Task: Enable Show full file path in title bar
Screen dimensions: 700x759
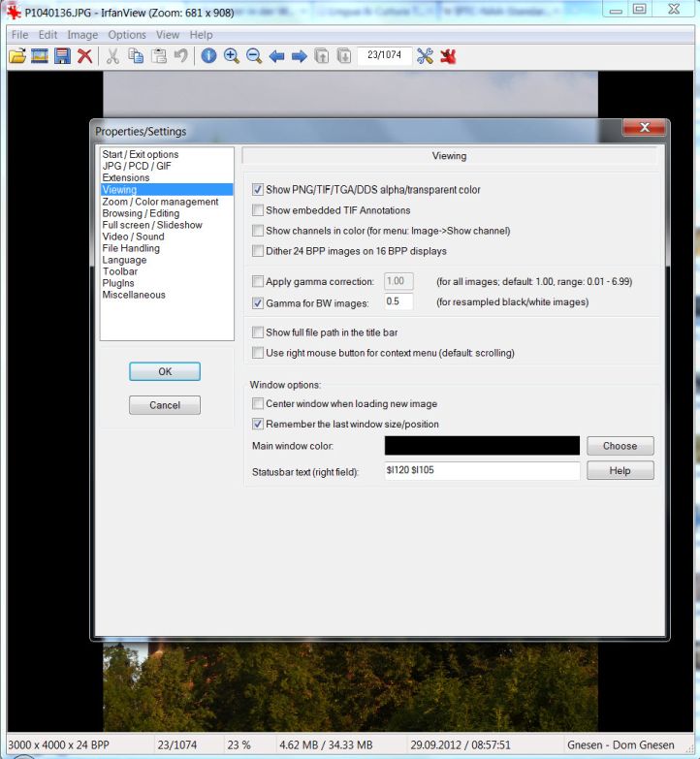Action: click(x=258, y=332)
